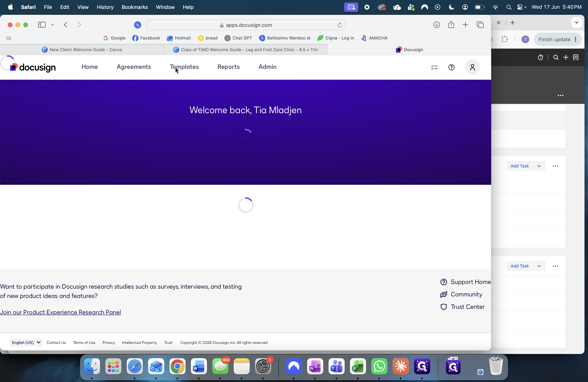Open Hotmail bookmark
Image resolution: width=588 pixels, height=382 pixels.
pyautogui.click(x=179, y=38)
